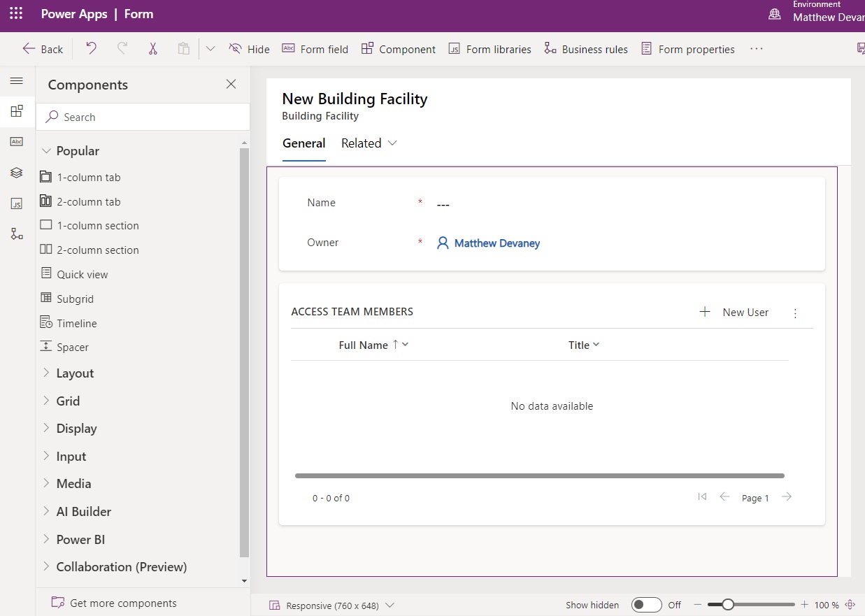Screen dimensions: 865x616
Task: Click the Search components field
Action: 143,117
